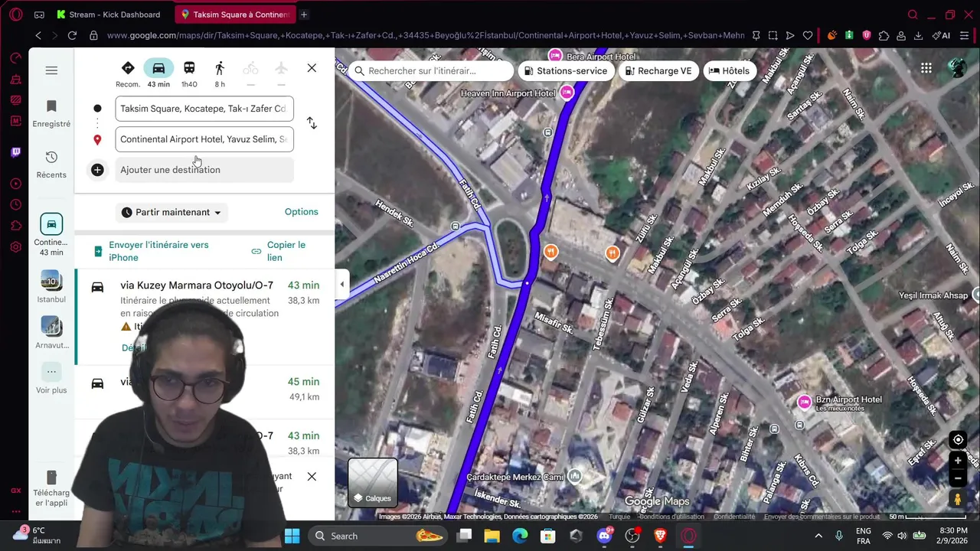Collapse the side panel with arrow handle
This screenshot has width=980, height=551.
(342, 285)
